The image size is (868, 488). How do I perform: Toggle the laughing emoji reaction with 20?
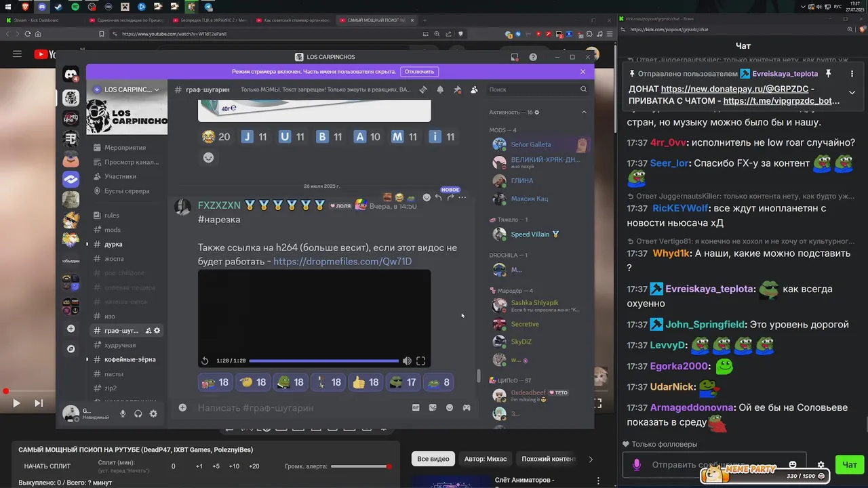216,137
